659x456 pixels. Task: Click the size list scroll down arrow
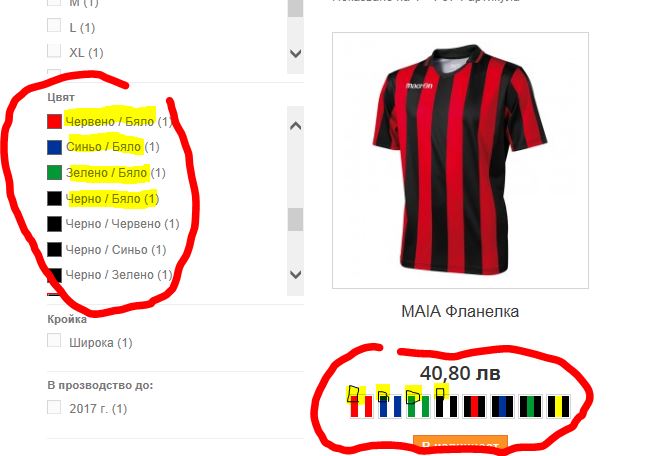pyautogui.click(x=295, y=53)
